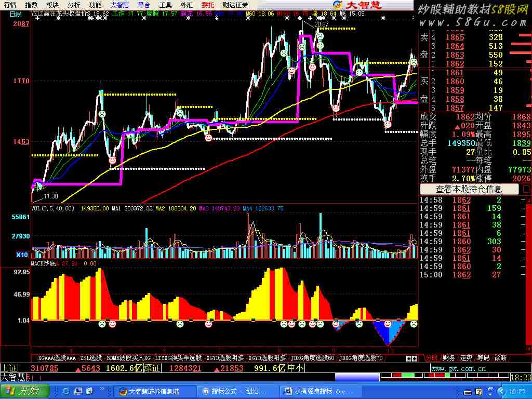Expand hidden system tray icons arrow

coord(501,392)
